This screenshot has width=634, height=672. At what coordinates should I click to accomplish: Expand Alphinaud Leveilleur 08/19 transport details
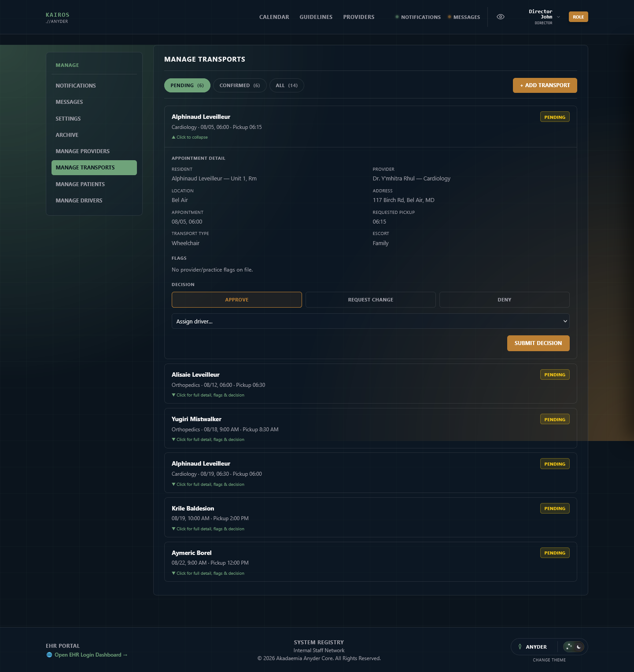[x=208, y=485]
